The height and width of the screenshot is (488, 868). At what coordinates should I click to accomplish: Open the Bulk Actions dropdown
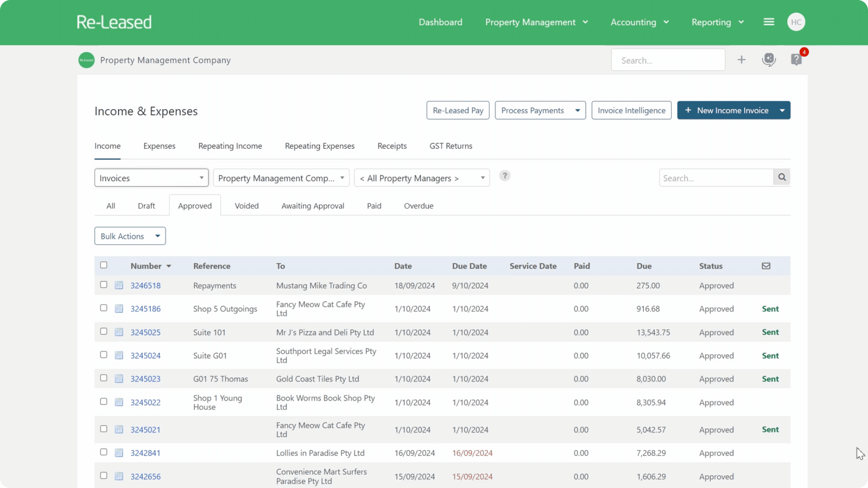(x=130, y=236)
